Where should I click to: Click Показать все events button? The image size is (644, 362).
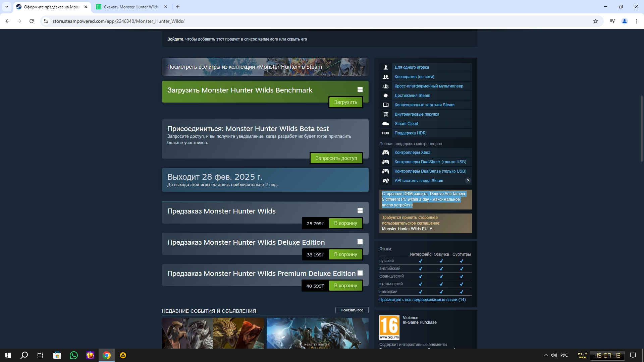tap(352, 310)
